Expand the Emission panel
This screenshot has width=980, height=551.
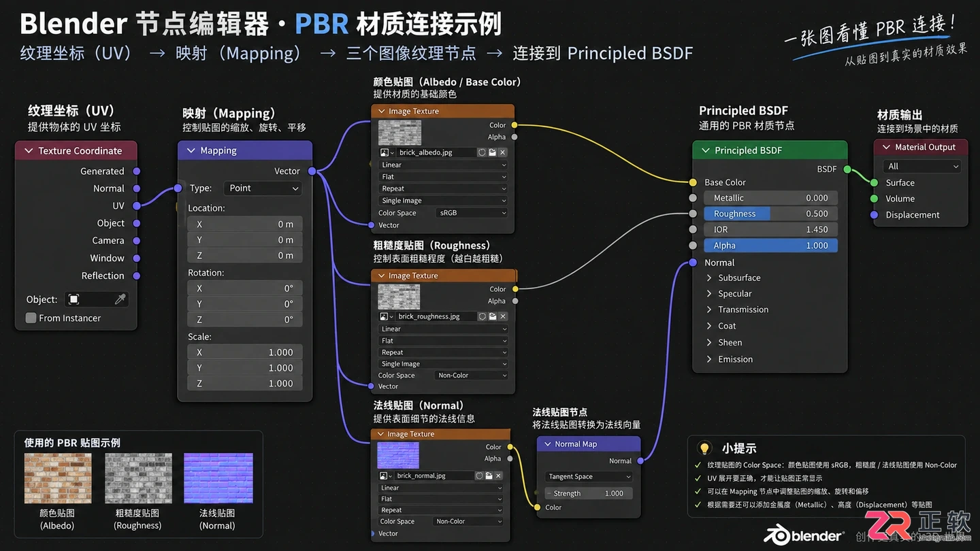[709, 359]
